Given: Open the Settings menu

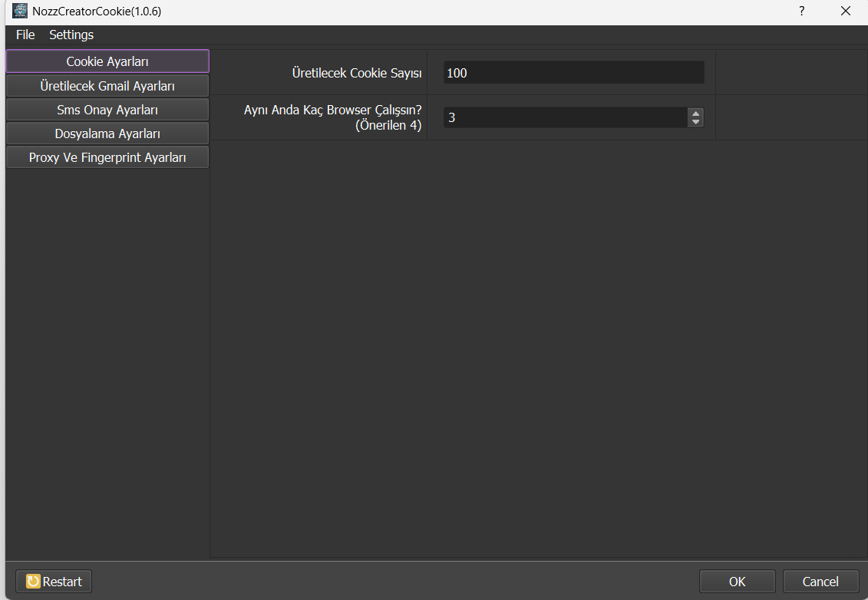Looking at the screenshot, I should (71, 35).
